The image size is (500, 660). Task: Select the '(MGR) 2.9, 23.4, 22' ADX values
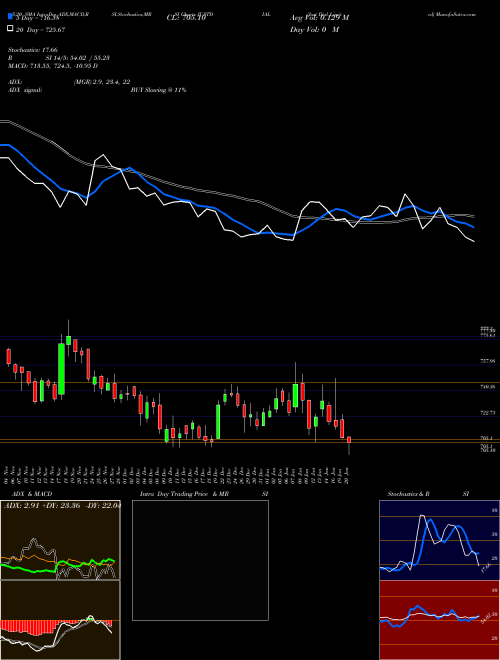(102, 82)
